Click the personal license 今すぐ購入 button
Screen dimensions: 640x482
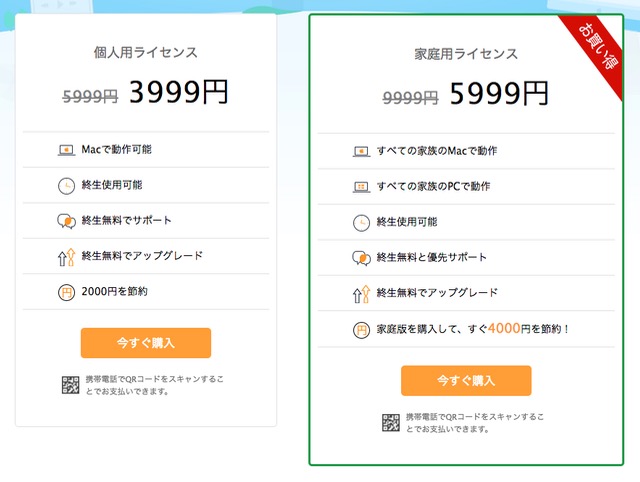(x=146, y=343)
